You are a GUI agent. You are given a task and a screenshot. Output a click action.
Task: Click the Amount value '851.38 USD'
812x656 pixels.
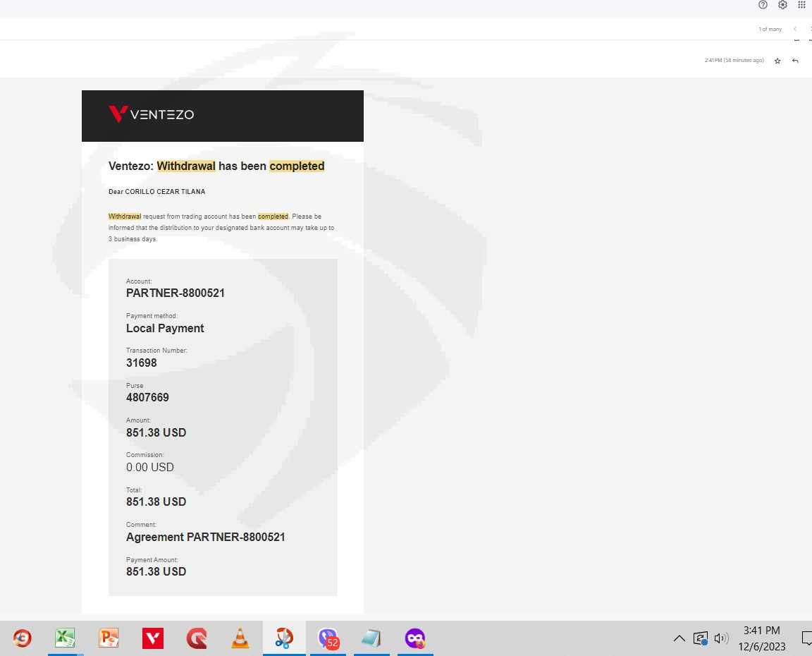(x=156, y=432)
